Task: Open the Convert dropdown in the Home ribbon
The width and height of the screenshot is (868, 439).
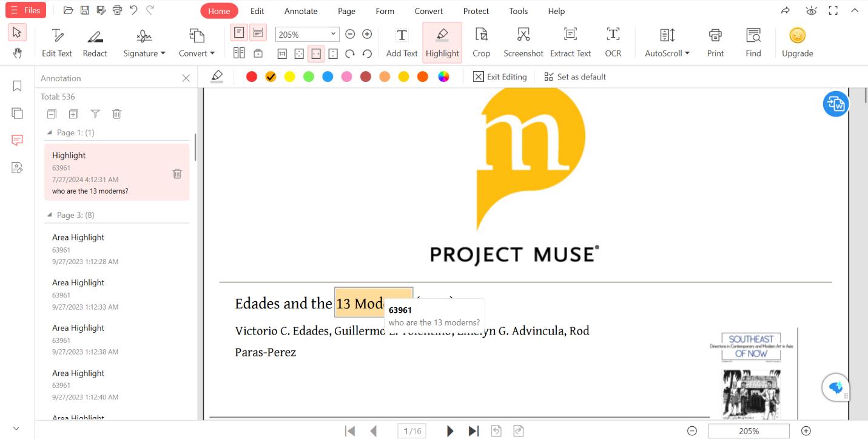Action: click(x=197, y=43)
